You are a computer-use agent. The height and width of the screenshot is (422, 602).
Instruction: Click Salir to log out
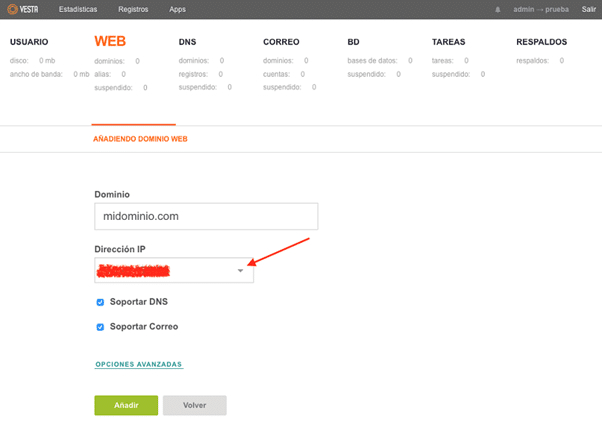pyautogui.click(x=589, y=9)
